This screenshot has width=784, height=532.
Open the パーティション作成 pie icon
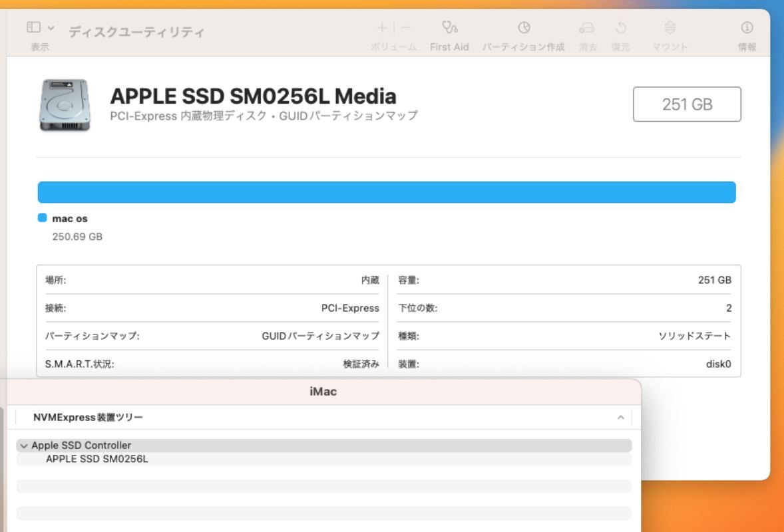pos(524,27)
